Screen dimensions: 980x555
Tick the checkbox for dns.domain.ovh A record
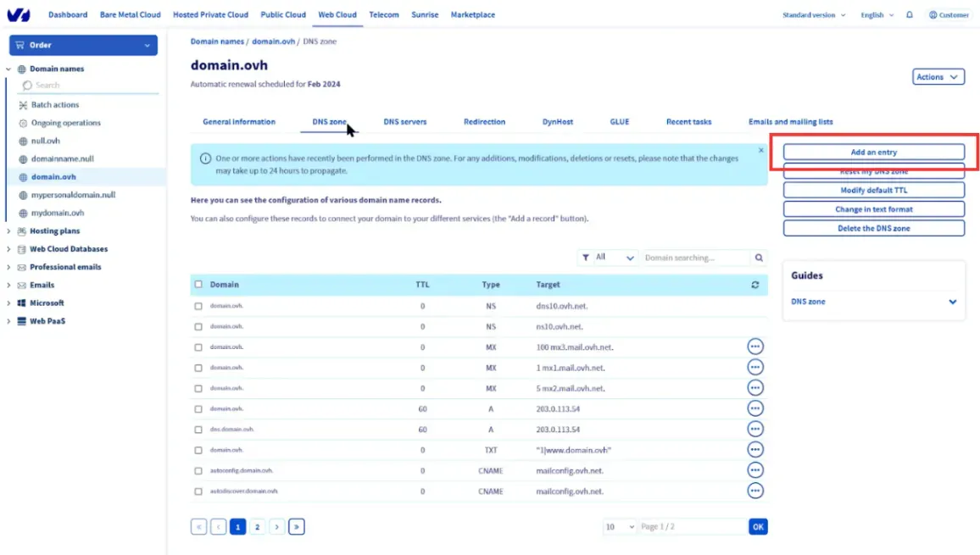pyautogui.click(x=198, y=430)
